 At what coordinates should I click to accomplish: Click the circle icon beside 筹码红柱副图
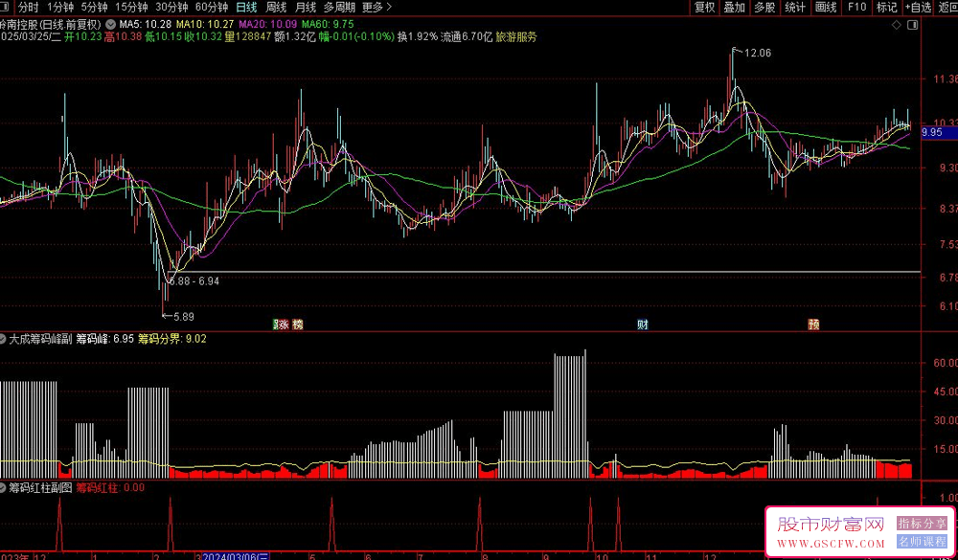pos(4,487)
